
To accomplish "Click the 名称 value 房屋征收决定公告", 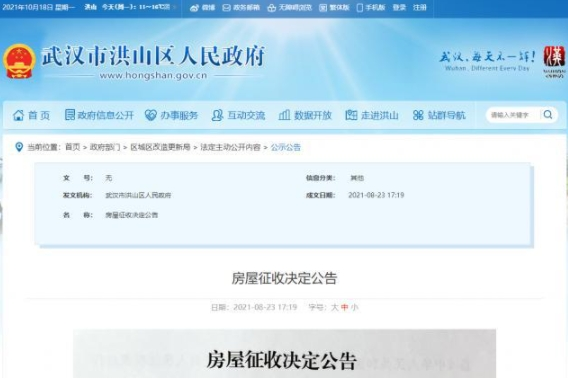I will tap(131, 215).
